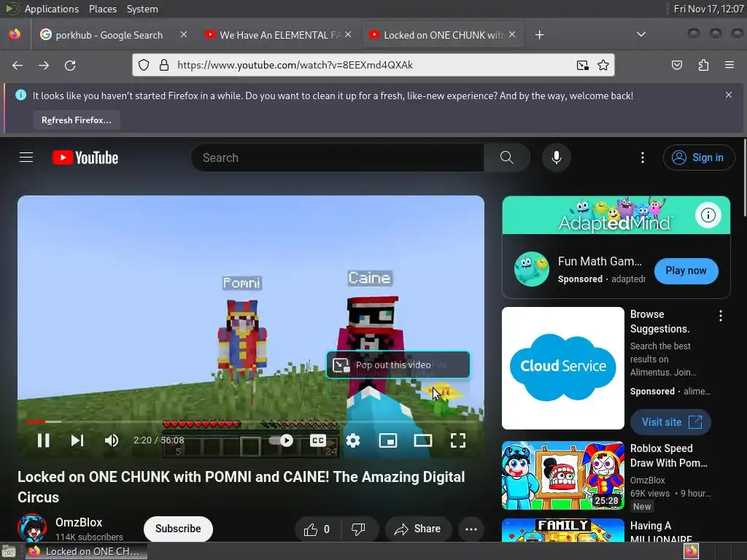747x560 pixels.
Task: Switch to We Have An ELEMENTAL tab
Action: coord(279,35)
